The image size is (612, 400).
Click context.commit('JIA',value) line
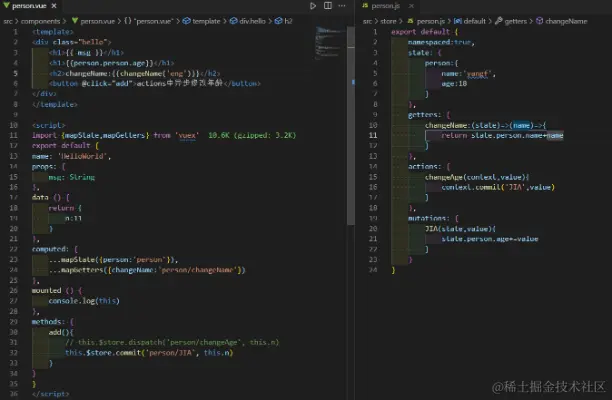click(x=498, y=187)
